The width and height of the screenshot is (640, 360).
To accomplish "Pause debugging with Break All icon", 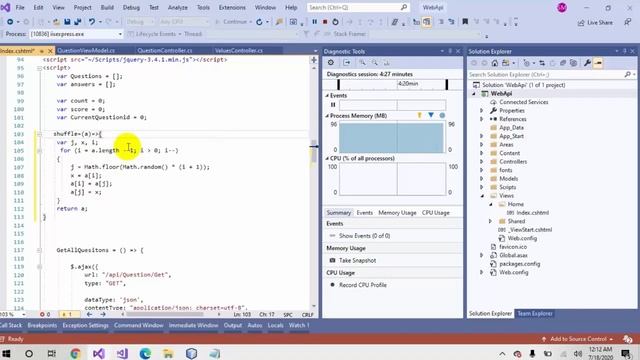I will 314,22.
